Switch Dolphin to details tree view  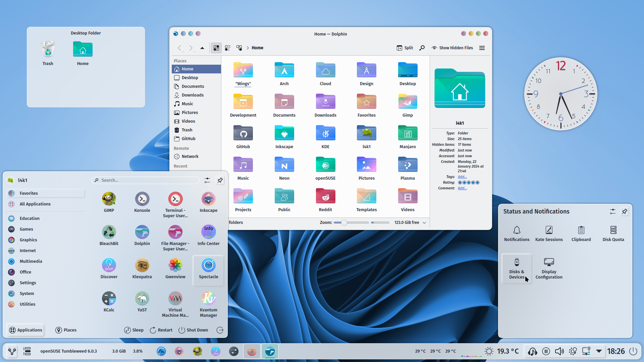click(x=239, y=48)
